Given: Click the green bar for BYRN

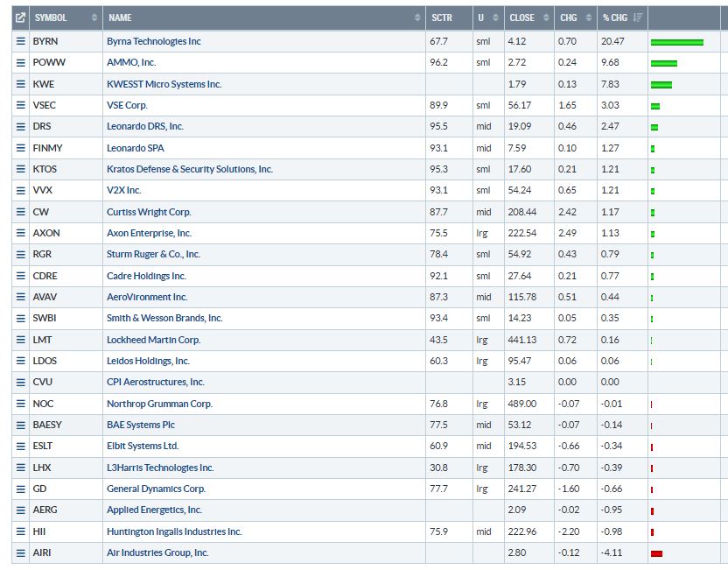Looking at the screenshot, I should pyautogui.click(x=677, y=42).
